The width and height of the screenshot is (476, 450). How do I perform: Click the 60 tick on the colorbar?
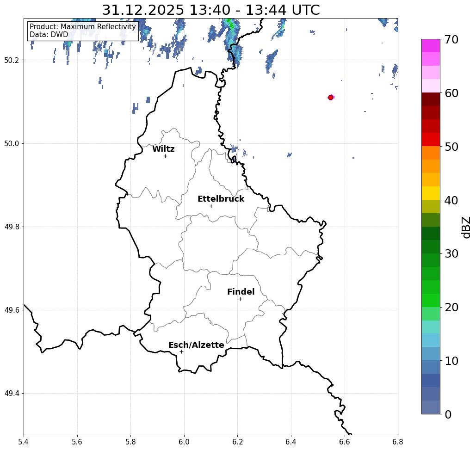pyautogui.click(x=451, y=93)
